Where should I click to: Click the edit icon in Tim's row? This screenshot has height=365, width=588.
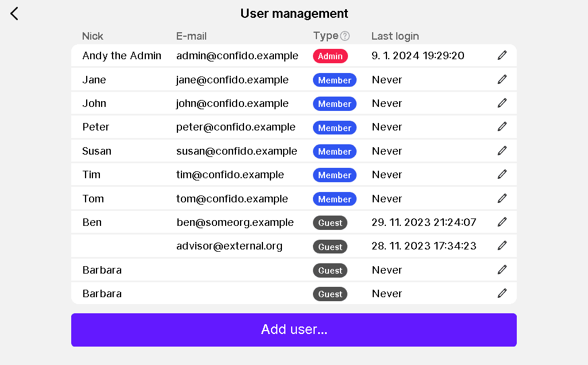[502, 175]
